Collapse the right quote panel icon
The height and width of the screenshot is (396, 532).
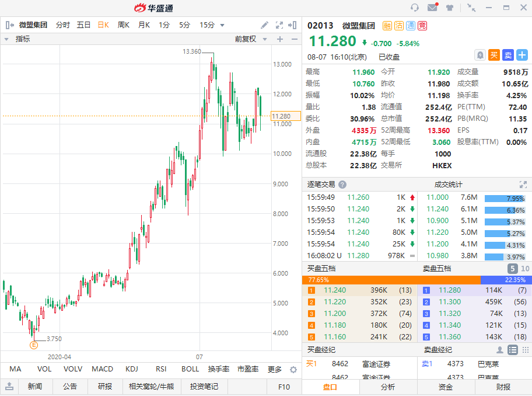(x=292, y=25)
